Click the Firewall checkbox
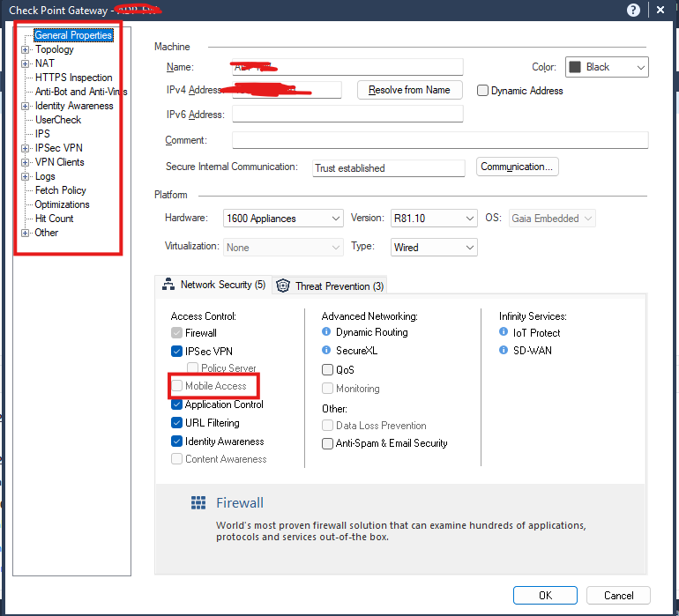Viewport: 679px width, 616px height. coord(176,333)
